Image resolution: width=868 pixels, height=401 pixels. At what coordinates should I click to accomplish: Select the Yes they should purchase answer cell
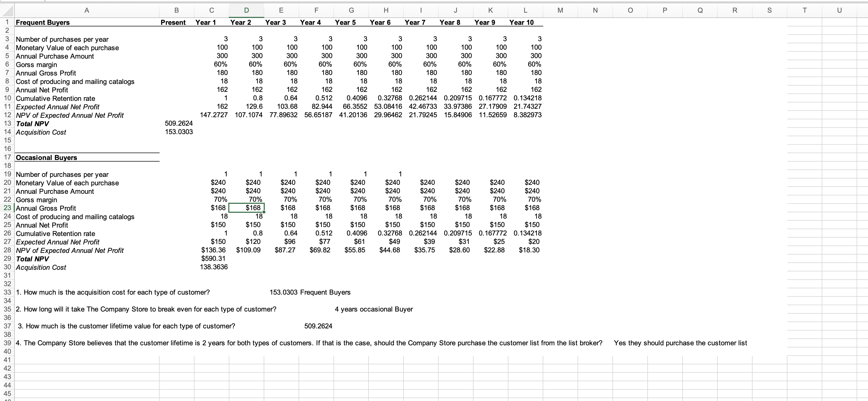(x=681, y=343)
